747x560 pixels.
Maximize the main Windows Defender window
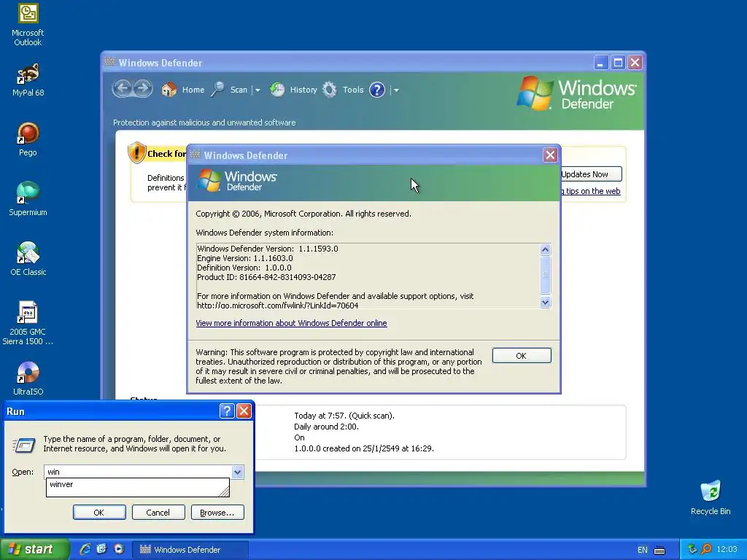(618, 63)
